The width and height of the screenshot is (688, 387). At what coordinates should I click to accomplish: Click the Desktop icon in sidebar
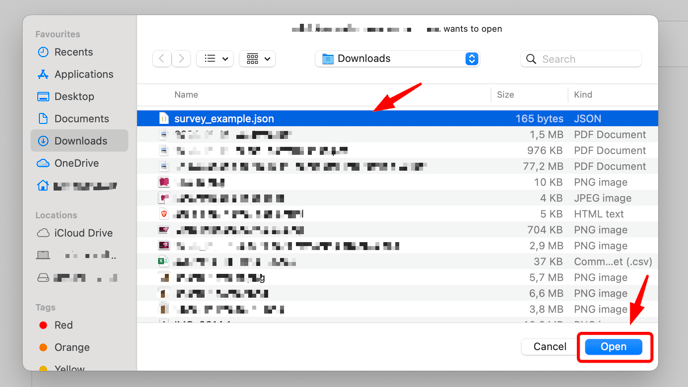(x=43, y=97)
